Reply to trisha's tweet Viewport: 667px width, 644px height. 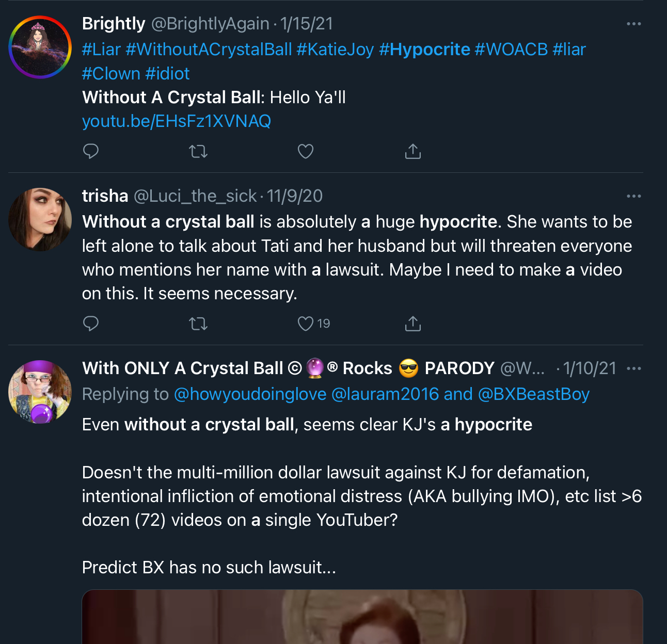click(x=91, y=324)
